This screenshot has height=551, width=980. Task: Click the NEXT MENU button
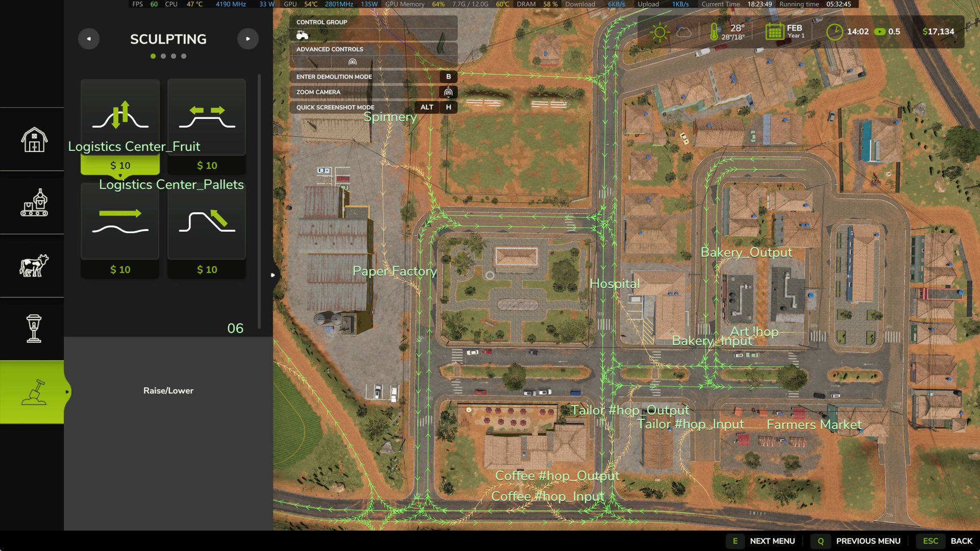pyautogui.click(x=761, y=541)
